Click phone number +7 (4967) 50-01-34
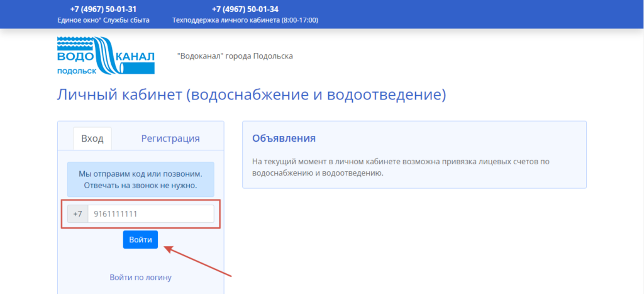The image size is (644, 294). (245, 9)
